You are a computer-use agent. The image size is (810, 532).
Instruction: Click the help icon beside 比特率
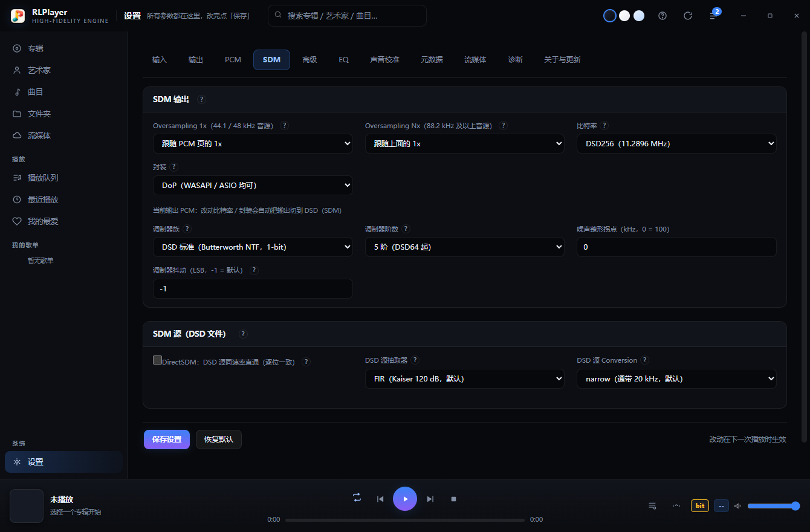pos(604,126)
